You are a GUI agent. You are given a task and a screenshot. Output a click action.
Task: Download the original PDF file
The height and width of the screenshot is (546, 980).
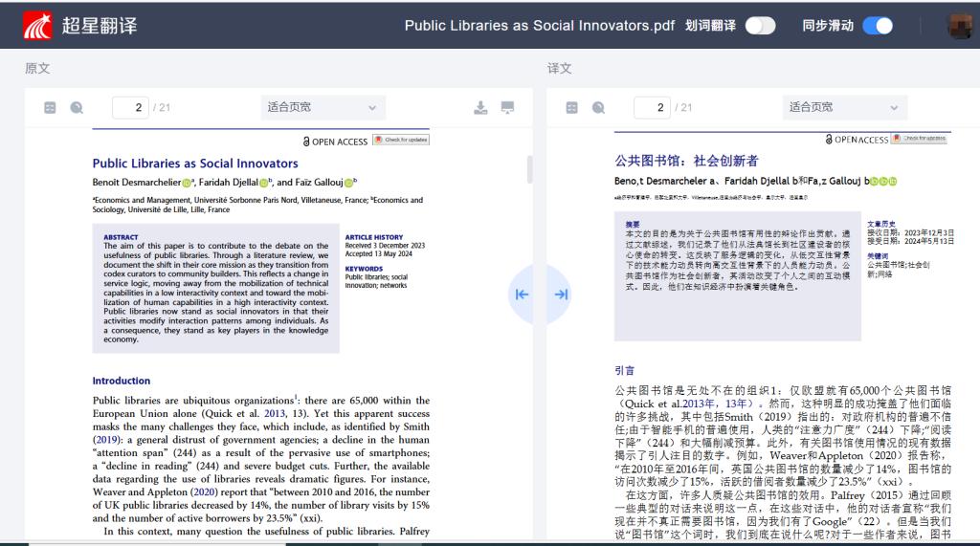click(480, 108)
